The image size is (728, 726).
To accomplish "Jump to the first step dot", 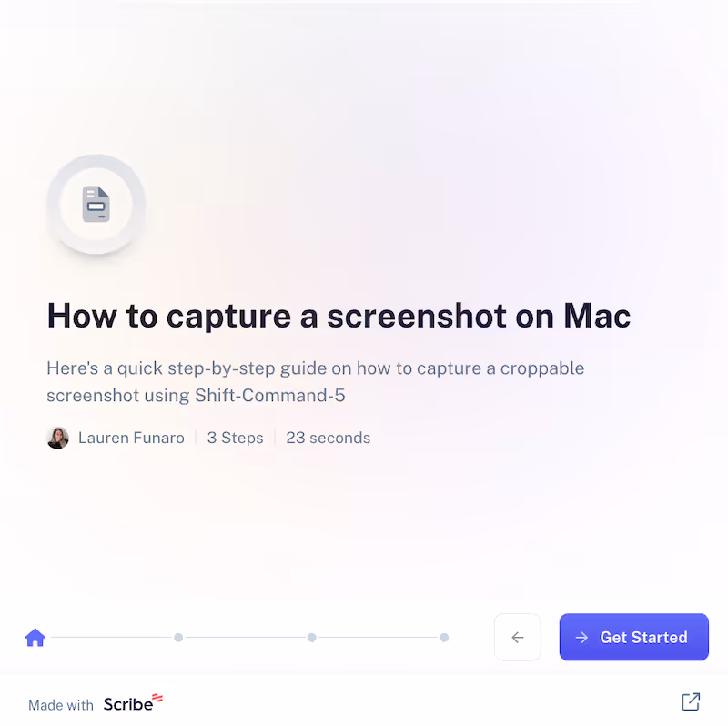I will click(x=178, y=638).
